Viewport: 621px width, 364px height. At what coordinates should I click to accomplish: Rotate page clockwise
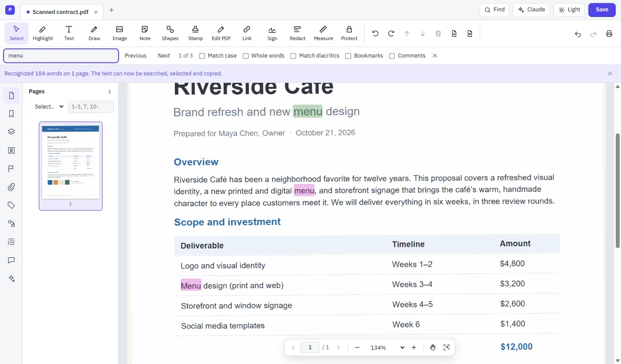click(391, 34)
